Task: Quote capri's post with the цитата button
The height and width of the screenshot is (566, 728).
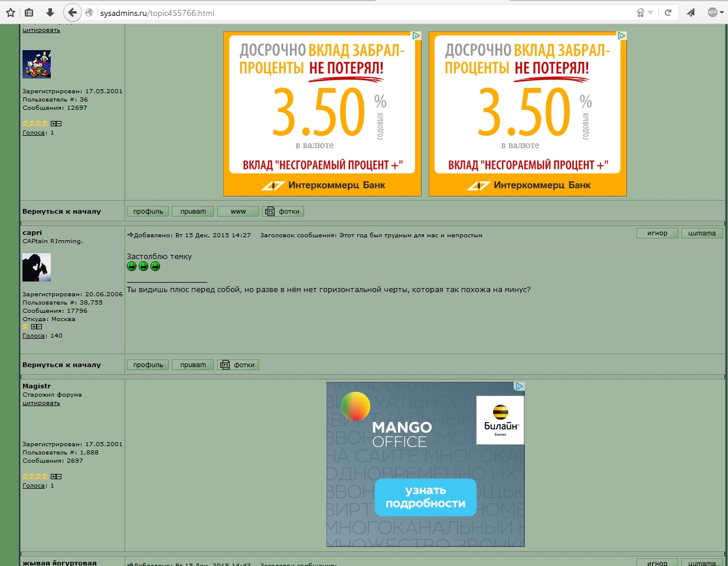Action: point(702,233)
